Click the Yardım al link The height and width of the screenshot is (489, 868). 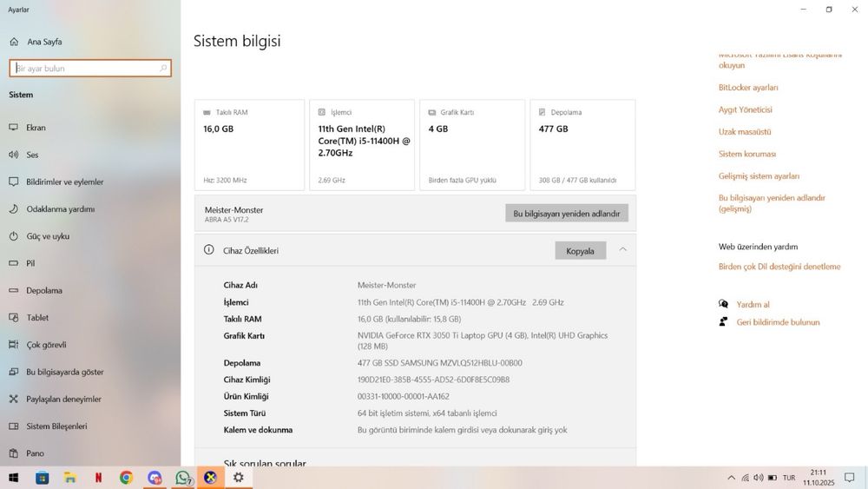click(x=753, y=305)
